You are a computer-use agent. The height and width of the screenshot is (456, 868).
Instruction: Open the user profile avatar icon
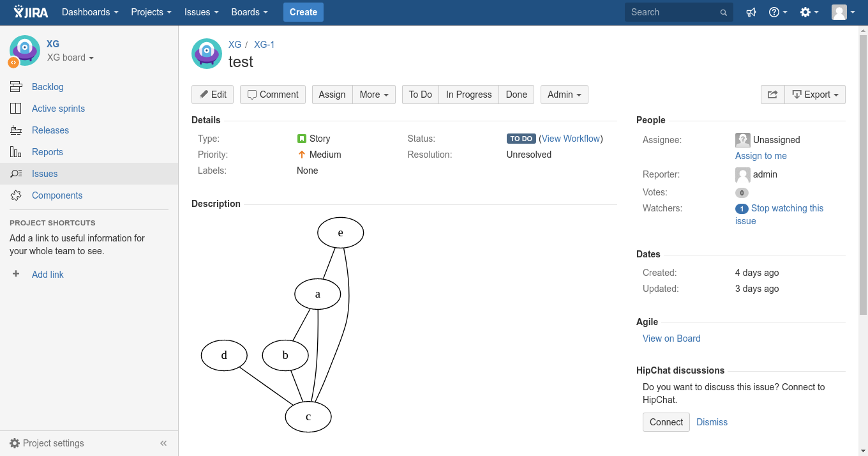coord(839,11)
